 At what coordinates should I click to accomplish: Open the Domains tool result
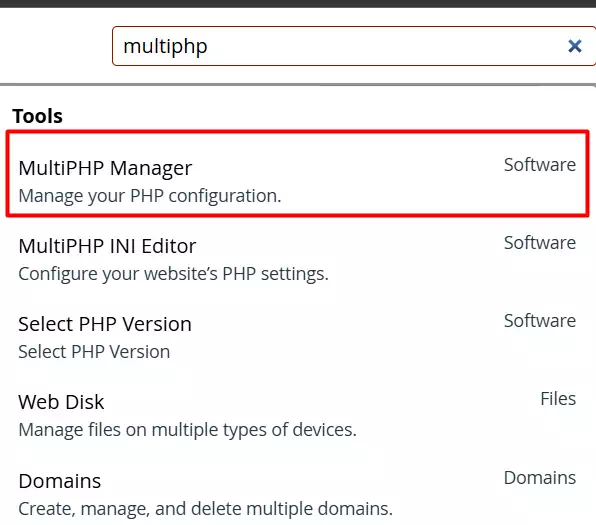60,481
